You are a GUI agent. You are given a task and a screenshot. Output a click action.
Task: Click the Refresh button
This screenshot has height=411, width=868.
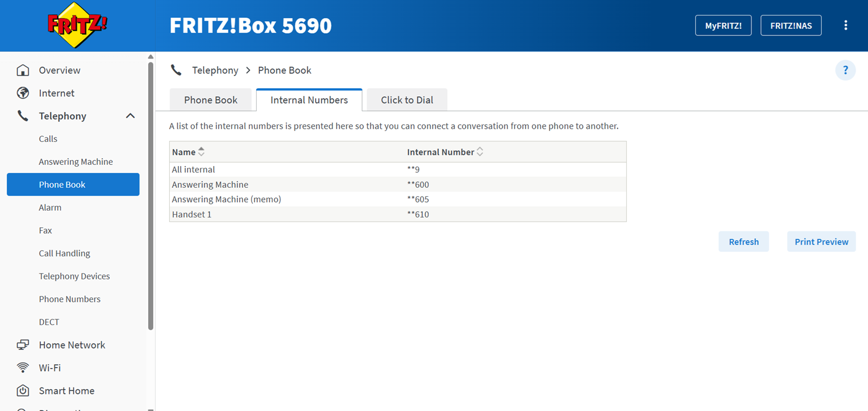click(x=743, y=242)
